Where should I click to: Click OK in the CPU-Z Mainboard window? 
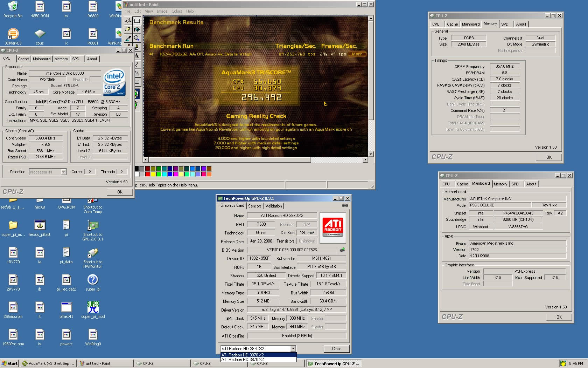[x=559, y=317]
